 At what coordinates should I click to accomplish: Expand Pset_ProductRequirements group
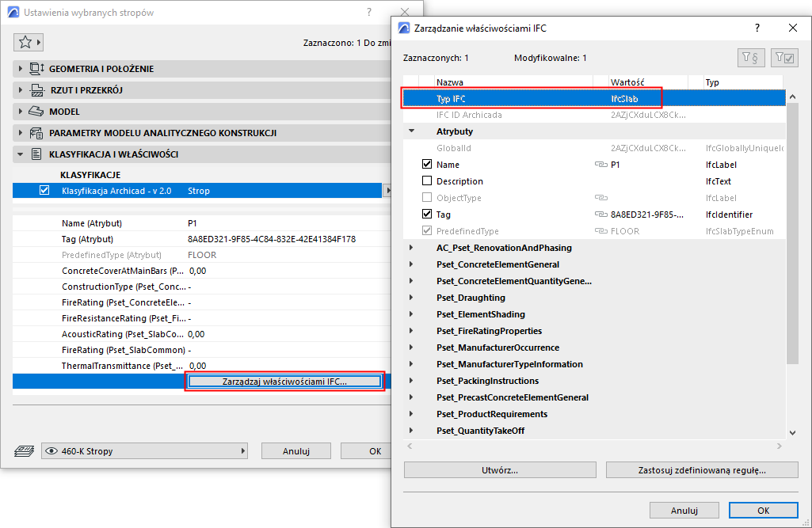tap(411, 413)
